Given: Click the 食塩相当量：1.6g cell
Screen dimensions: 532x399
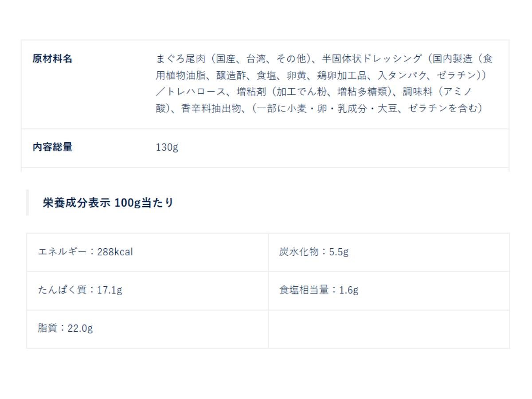Looking at the screenshot, I should tap(318, 290).
